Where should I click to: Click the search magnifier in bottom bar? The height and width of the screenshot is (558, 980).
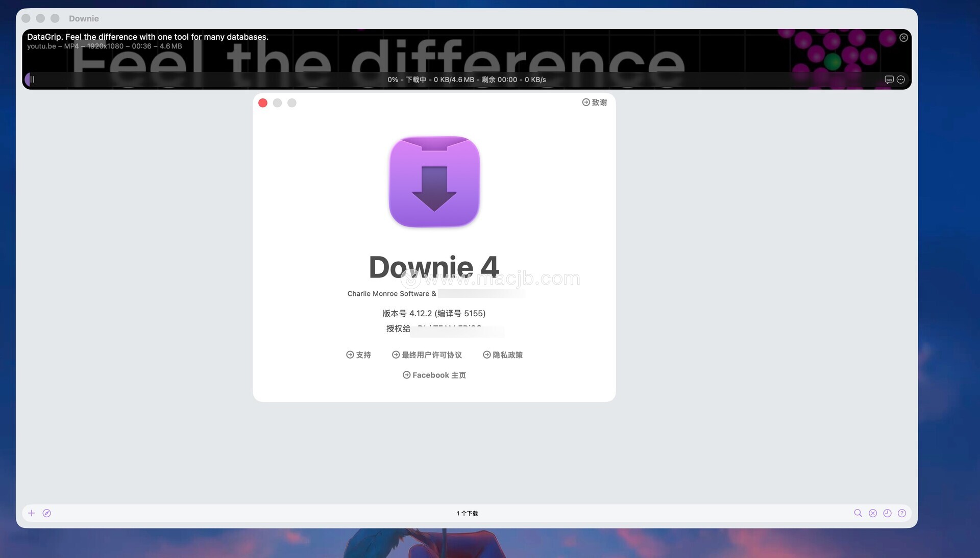click(858, 513)
